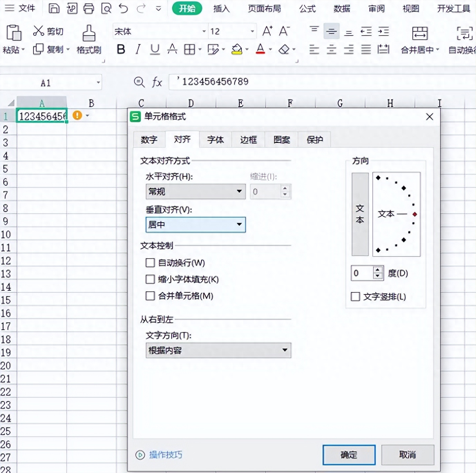The image size is (476, 473).
Task: Click the fill color bucket icon
Action: (x=237, y=49)
